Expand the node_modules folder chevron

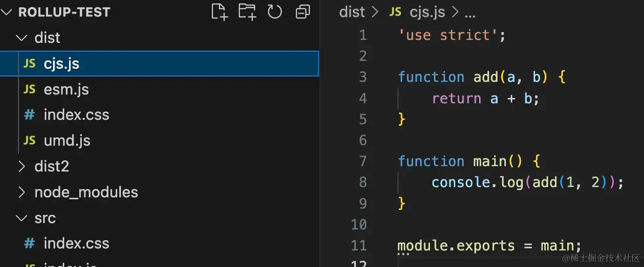pos(21,192)
